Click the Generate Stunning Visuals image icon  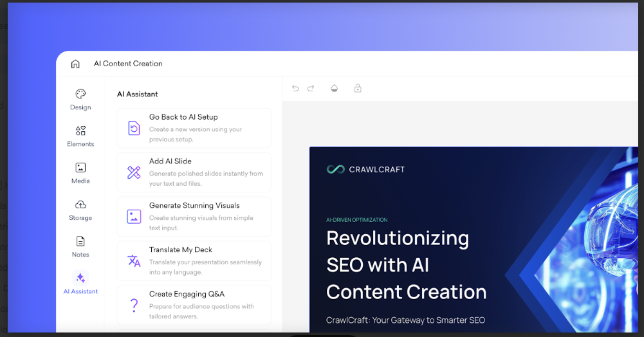134,216
